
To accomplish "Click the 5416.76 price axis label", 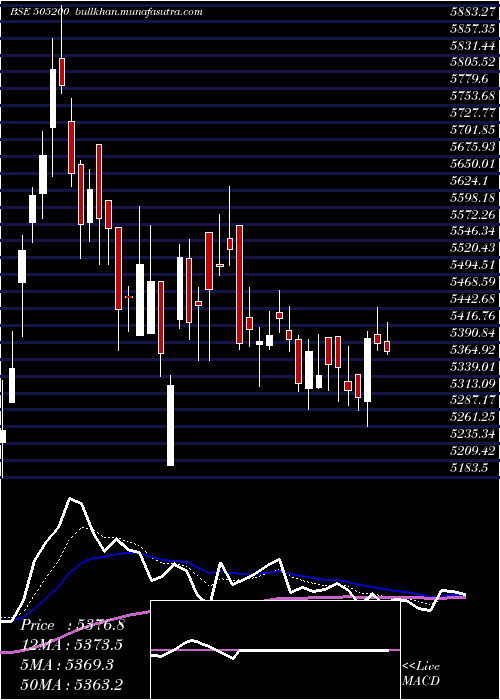I will [473, 316].
